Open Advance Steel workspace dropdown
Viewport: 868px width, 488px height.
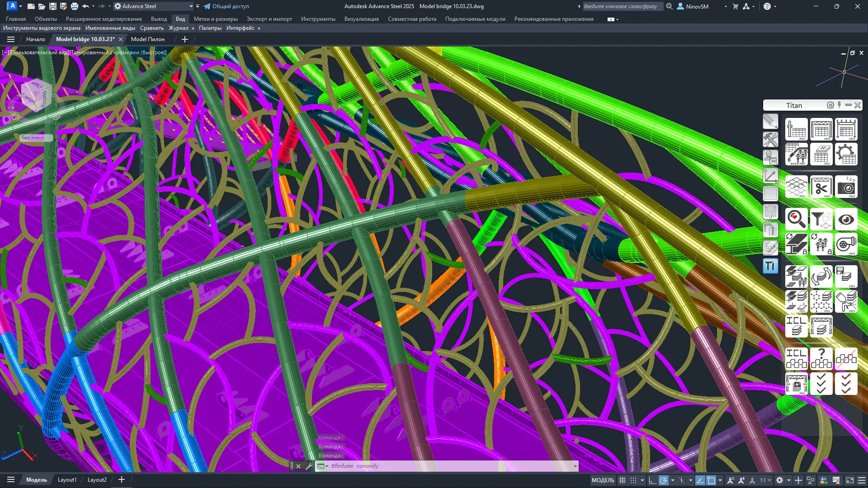coord(153,6)
